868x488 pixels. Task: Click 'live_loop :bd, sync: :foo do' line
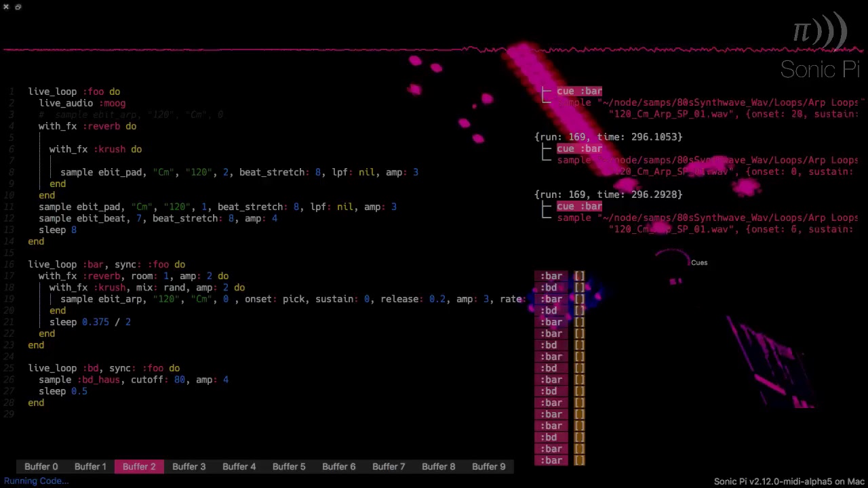point(104,368)
